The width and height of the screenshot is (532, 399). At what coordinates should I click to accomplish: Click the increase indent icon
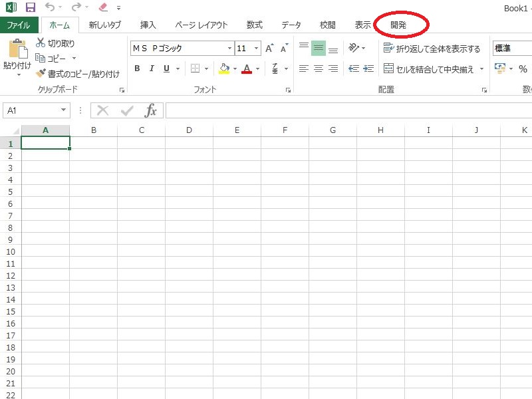368,68
